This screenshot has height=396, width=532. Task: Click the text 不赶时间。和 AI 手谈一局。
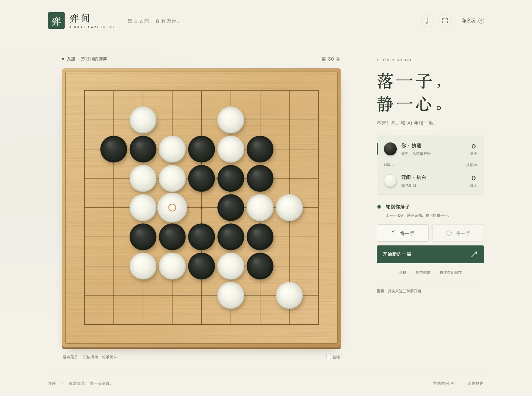[x=407, y=123]
